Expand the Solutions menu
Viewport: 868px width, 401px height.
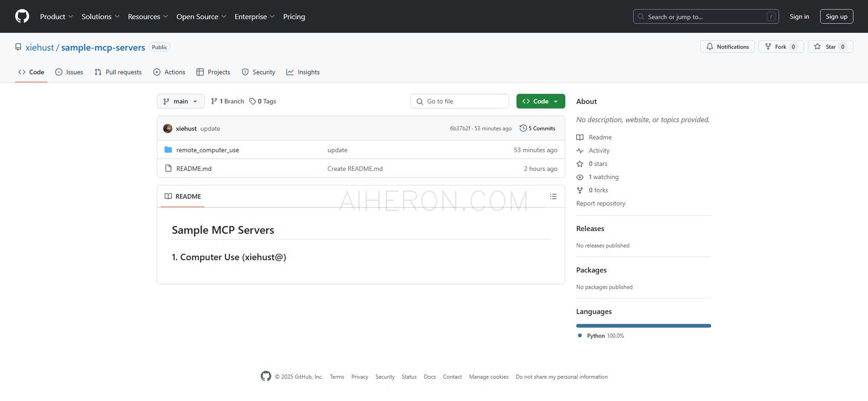(100, 16)
